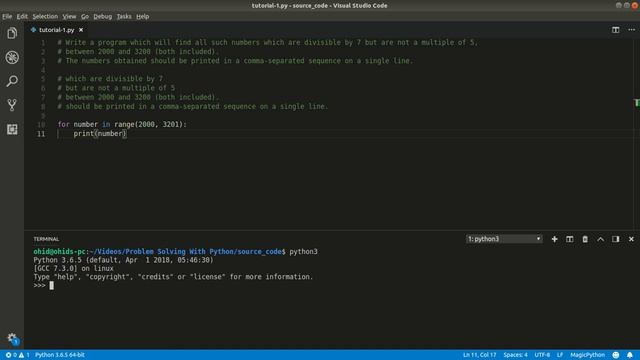This screenshot has width=640, height=360.
Task: Close the terminal panel
Action: pyautogui.click(x=631, y=239)
